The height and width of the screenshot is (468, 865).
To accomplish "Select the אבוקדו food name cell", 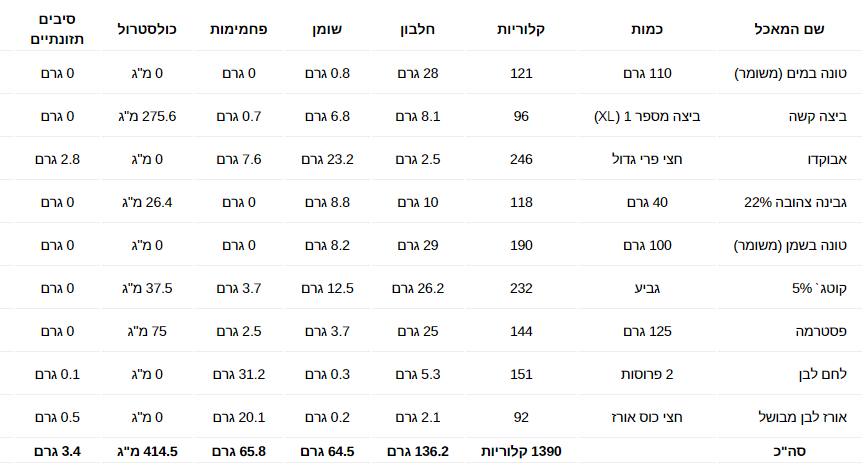I will (x=827, y=159).
